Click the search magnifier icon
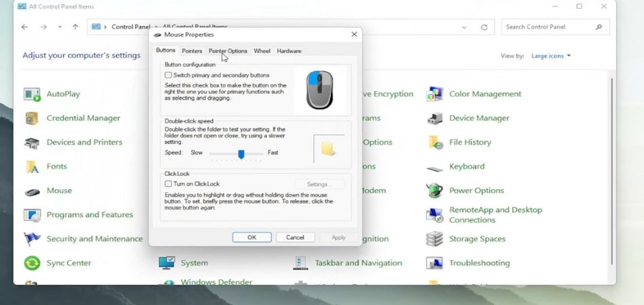The width and height of the screenshot is (644, 305). pos(599,27)
